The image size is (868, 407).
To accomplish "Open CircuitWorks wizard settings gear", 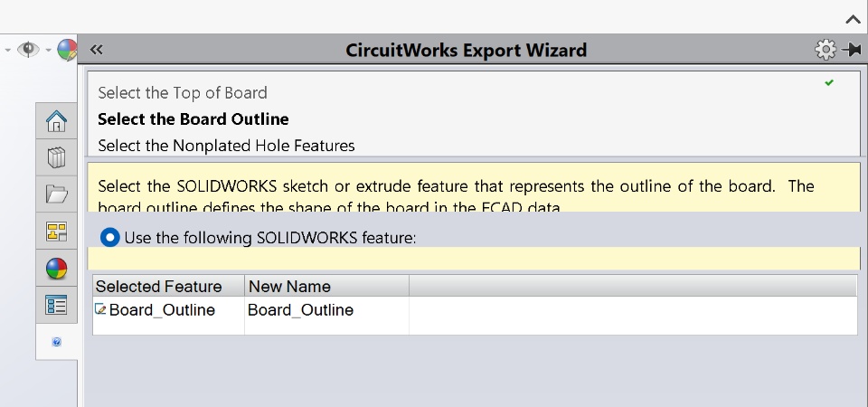I will (825, 50).
